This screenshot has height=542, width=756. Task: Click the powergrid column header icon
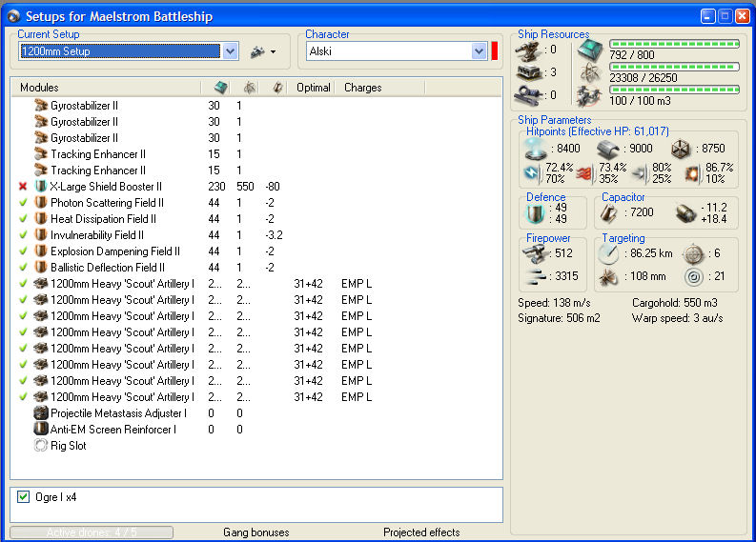[249, 88]
